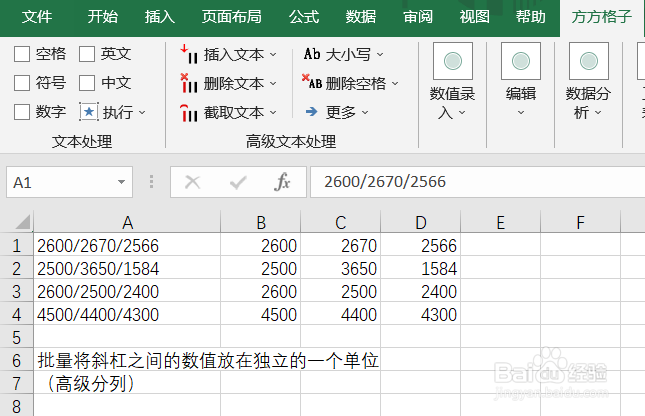Tick the 中文 checkbox
The height and width of the screenshot is (416, 645).
pos(87,83)
